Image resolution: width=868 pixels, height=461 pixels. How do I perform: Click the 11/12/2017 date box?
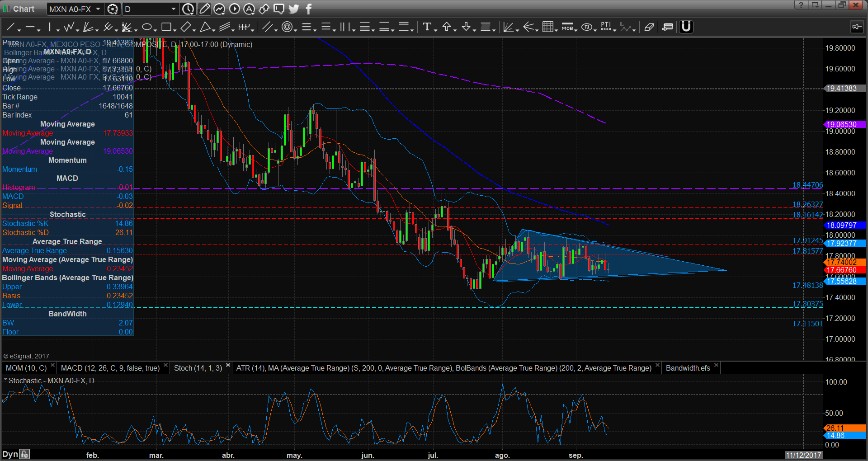[x=803, y=455]
